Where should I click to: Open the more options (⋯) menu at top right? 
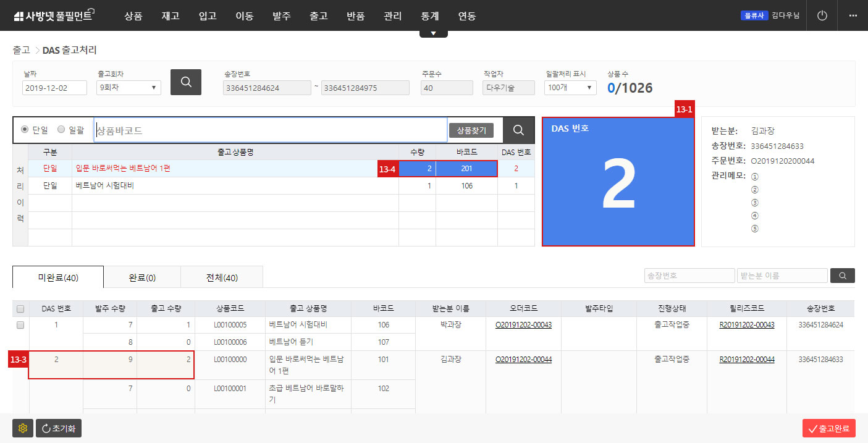[x=854, y=15]
